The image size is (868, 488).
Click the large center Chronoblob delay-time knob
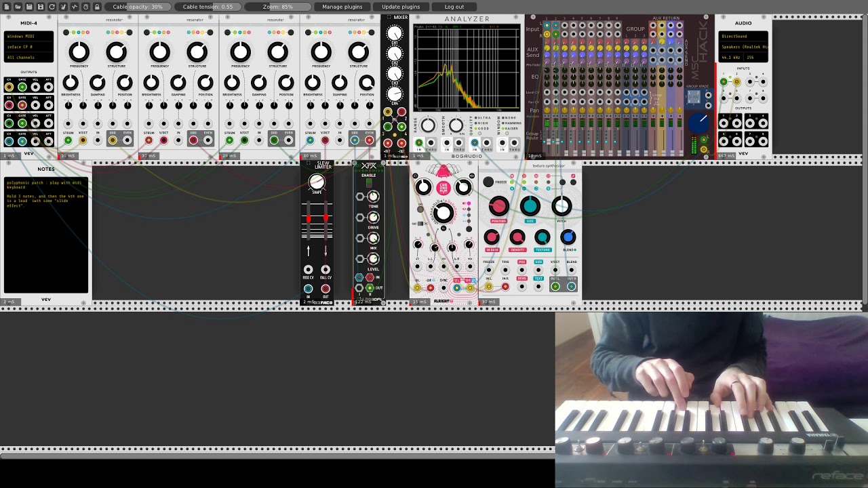point(443,213)
